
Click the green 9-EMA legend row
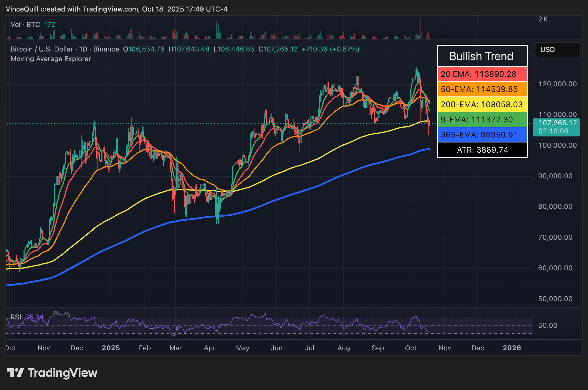tap(482, 119)
